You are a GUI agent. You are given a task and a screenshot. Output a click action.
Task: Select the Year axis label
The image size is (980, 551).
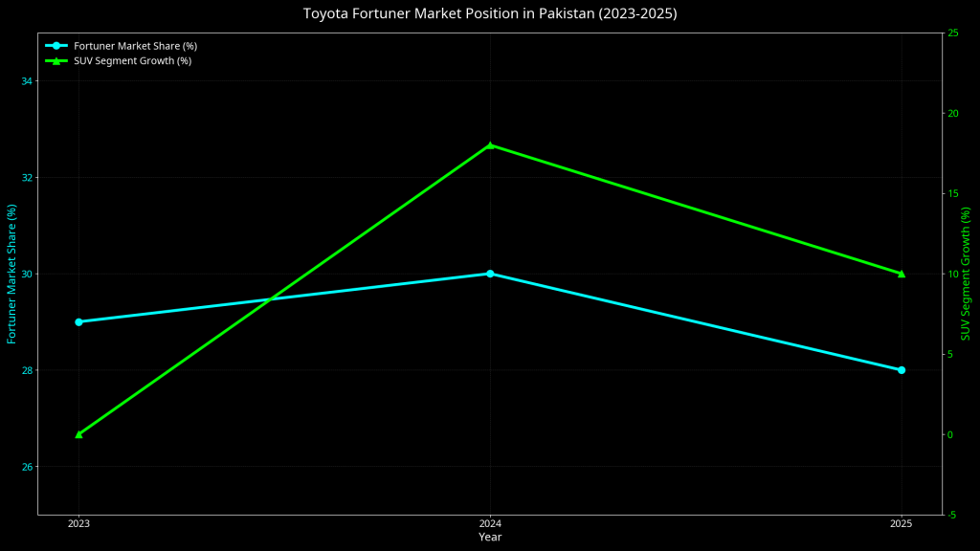490,537
